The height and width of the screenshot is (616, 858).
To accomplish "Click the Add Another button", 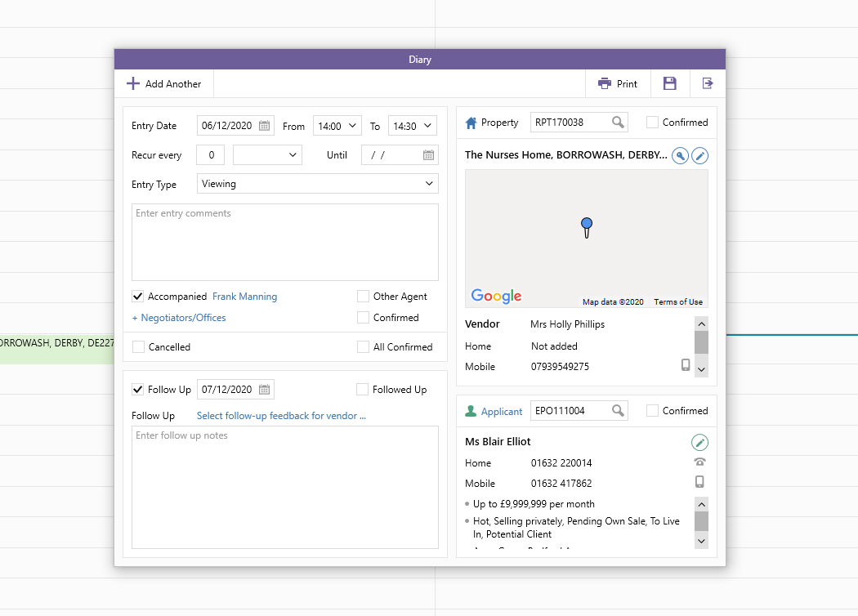I will pyautogui.click(x=164, y=83).
